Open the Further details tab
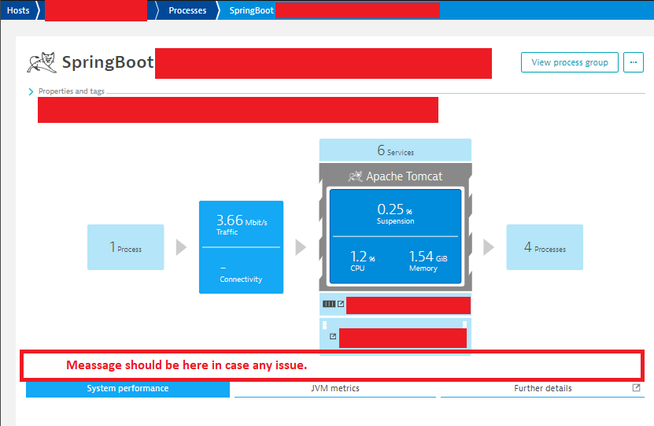Image resolution: width=654 pixels, height=426 pixels. (543, 388)
